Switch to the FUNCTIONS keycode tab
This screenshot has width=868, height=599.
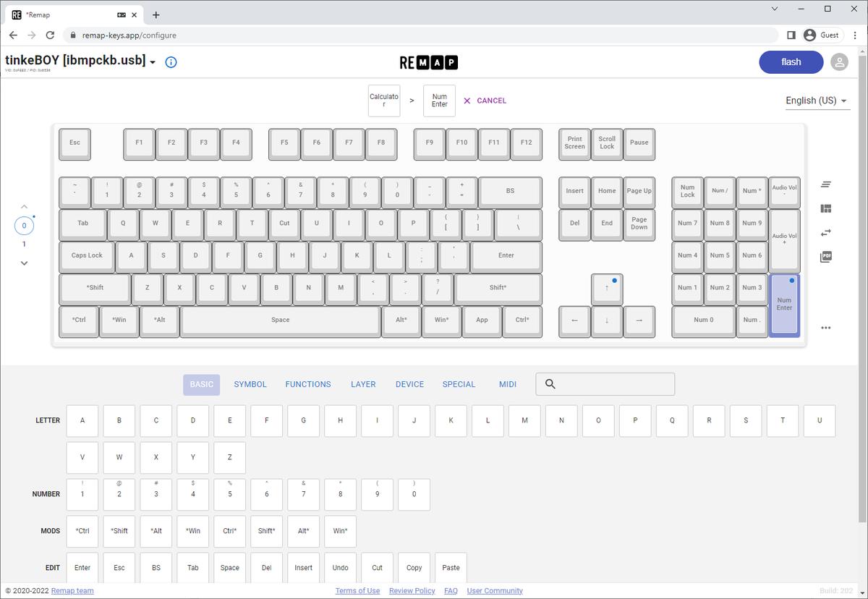tap(308, 384)
